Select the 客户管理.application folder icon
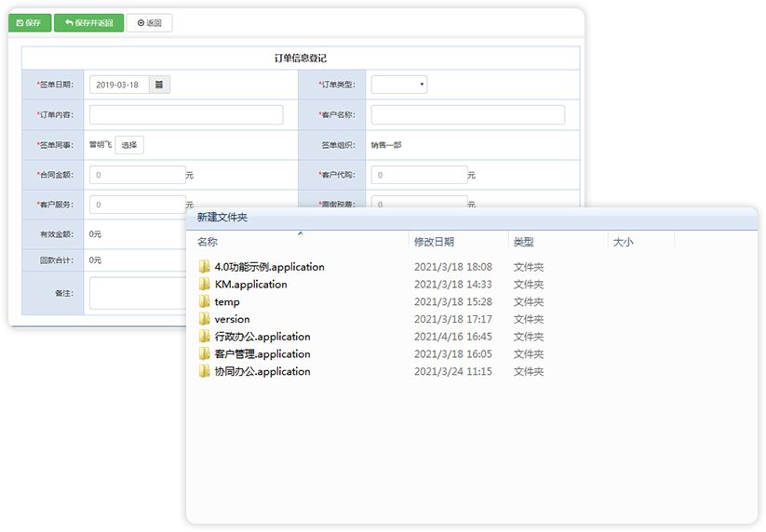This screenshot has height=532, width=766. pyautogui.click(x=204, y=353)
